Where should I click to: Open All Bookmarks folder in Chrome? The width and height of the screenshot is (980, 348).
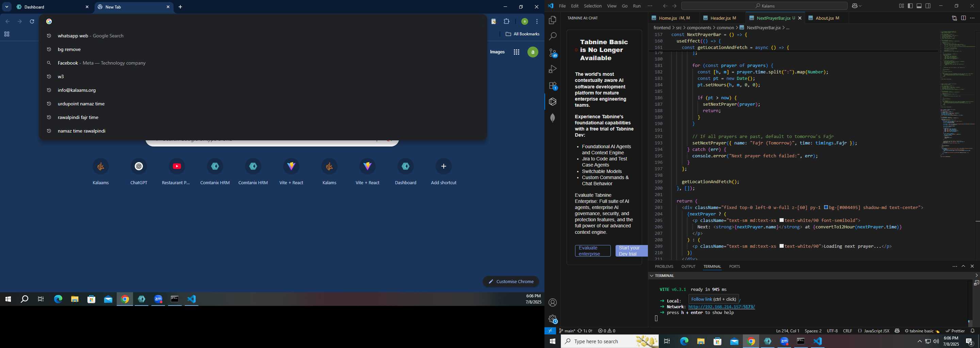coord(522,34)
